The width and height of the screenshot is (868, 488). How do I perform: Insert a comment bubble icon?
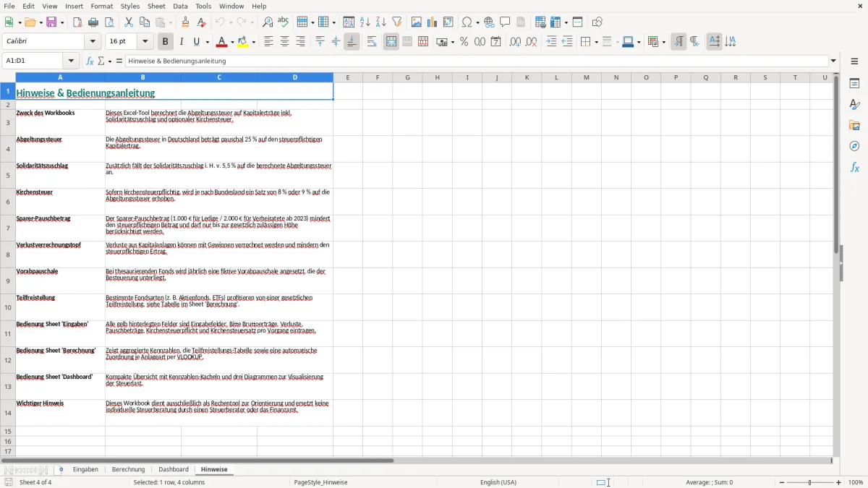pos(505,22)
